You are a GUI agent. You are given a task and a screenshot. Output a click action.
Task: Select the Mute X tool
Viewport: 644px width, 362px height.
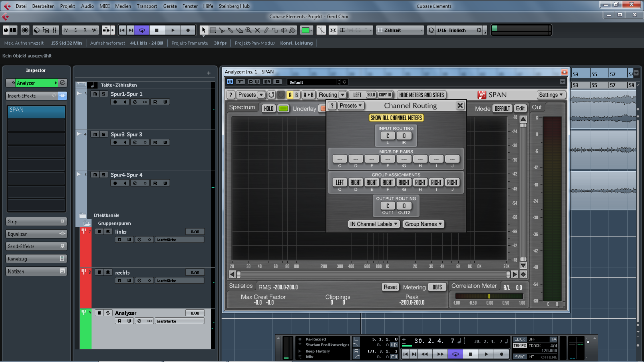[258, 30]
